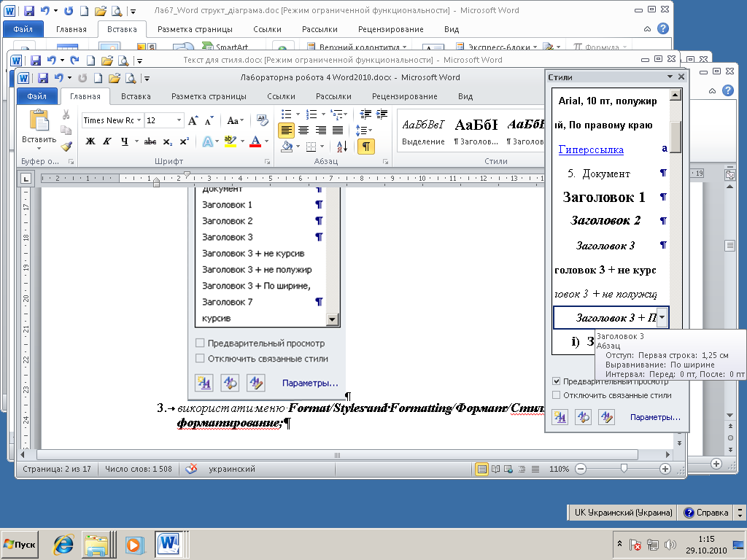Image resolution: width=747 pixels, height=560 pixels.
Task: Open the dropdown arrow for the selected Заголовок 3 + П style
Action: coord(662,317)
